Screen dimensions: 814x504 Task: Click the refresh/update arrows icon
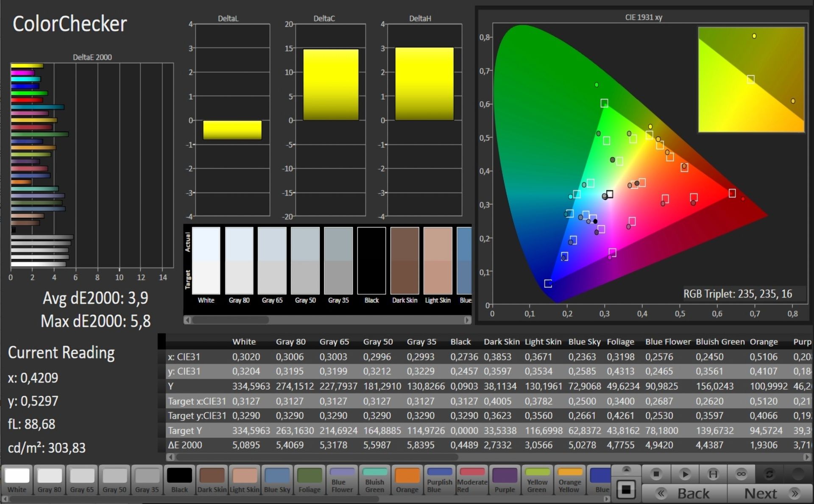pos(769,474)
